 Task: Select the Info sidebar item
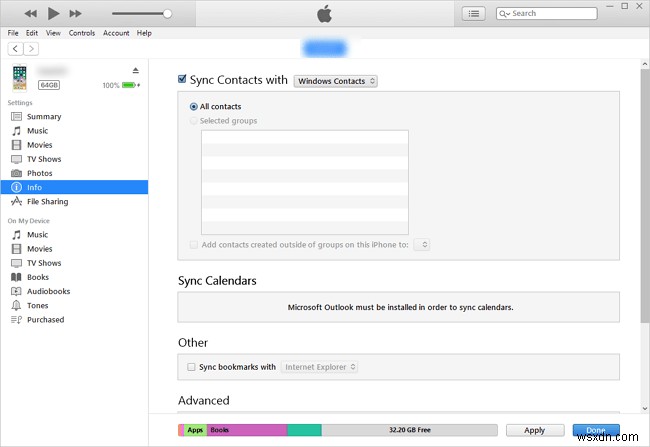coord(74,187)
